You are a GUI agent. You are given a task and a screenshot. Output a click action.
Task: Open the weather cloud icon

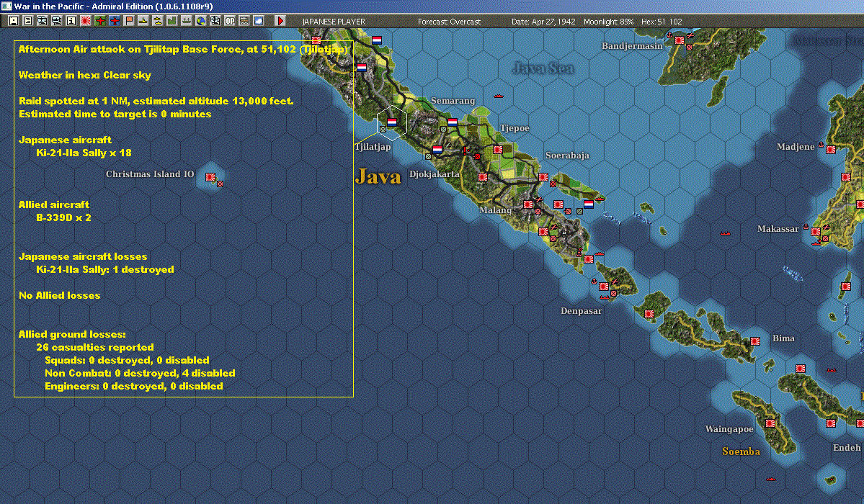(259, 21)
